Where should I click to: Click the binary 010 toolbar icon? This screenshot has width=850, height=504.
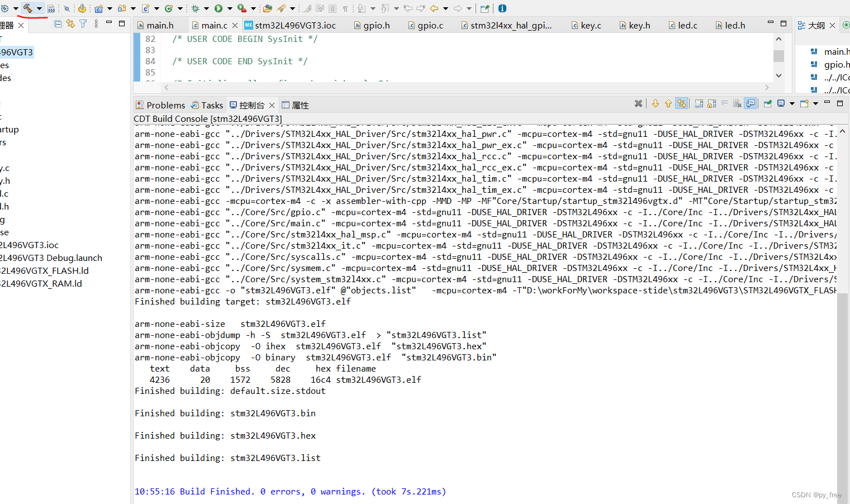point(51,8)
